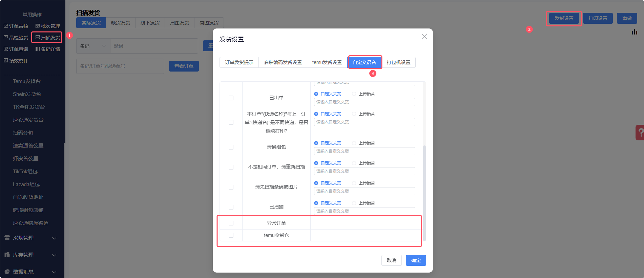
Task: Click the 绩效统计 chart icon
Action: [x=6, y=61]
